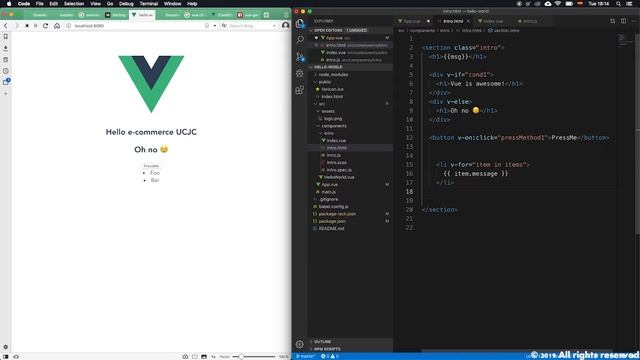Open the notes panel in browser sidebar
Image resolution: width=640 pixels, height=360 pixels.
6,60
